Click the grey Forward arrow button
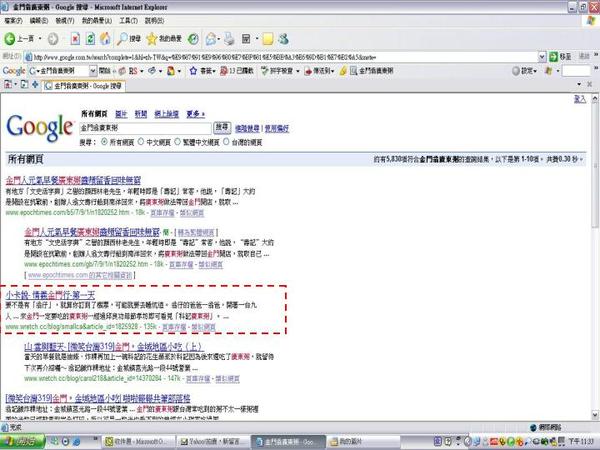 click(x=53, y=39)
